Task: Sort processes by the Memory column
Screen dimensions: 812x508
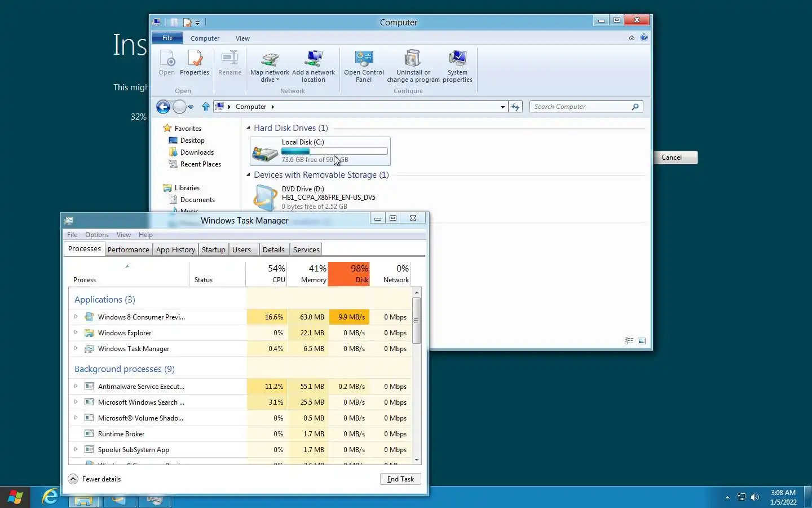Action: (x=308, y=274)
